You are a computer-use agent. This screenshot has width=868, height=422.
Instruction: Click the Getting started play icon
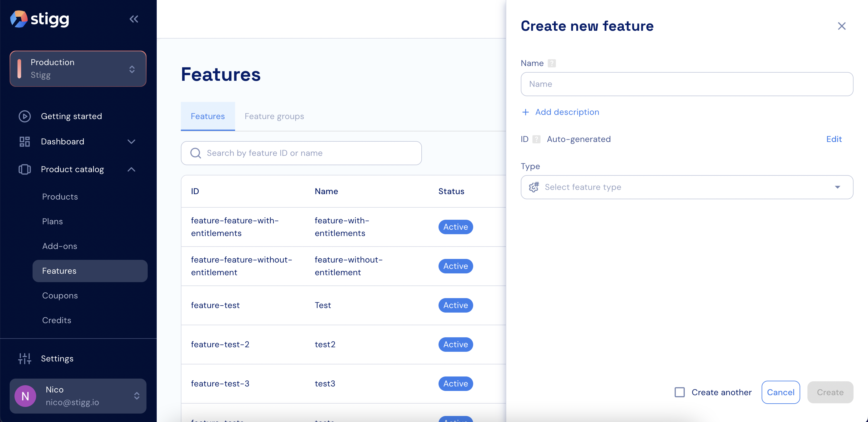coord(24,116)
